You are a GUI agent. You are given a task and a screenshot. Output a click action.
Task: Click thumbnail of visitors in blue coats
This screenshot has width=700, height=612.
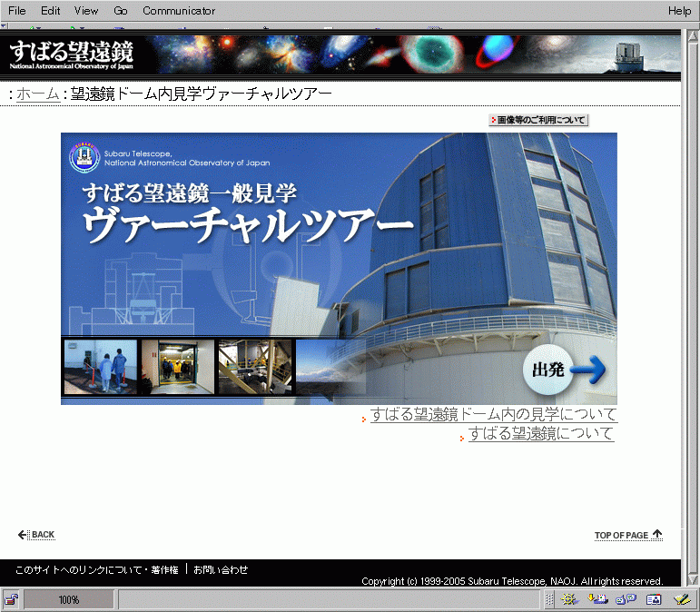point(100,367)
